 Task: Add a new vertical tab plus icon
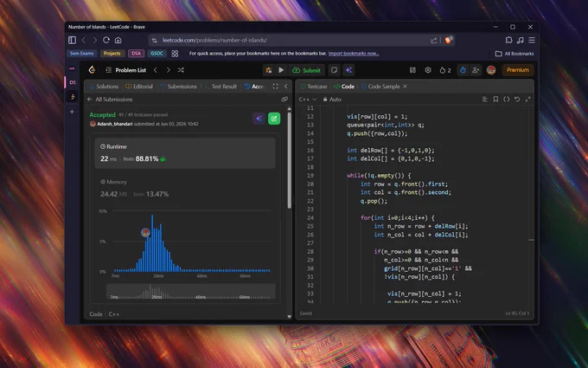(x=72, y=112)
